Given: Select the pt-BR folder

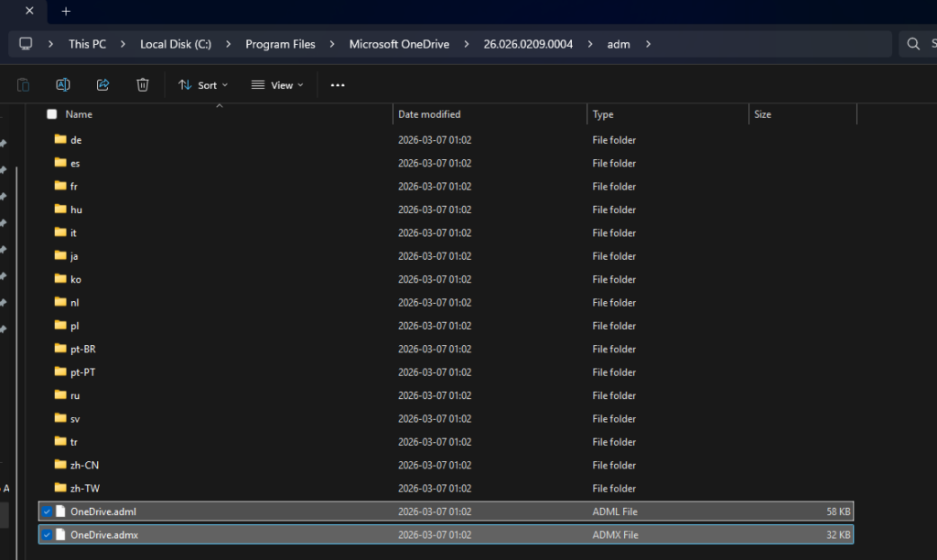Looking at the screenshot, I should pos(82,349).
